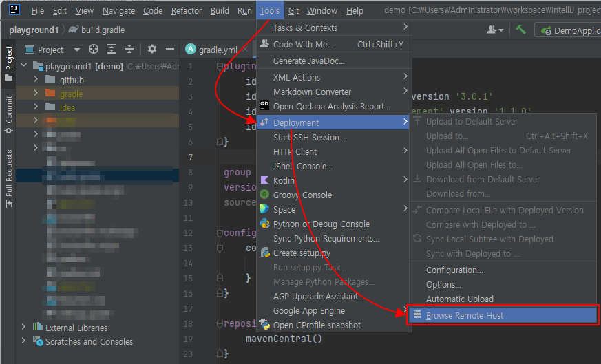The width and height of the screenshot is (601, 364).
Task: Open the Commit tool window side tab
Action: 8,115
